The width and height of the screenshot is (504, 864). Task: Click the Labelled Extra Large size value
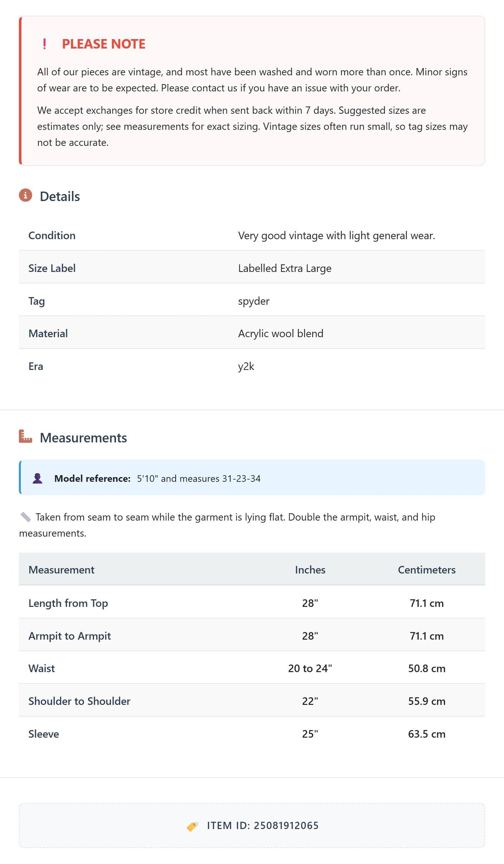(x=285, y=268)
